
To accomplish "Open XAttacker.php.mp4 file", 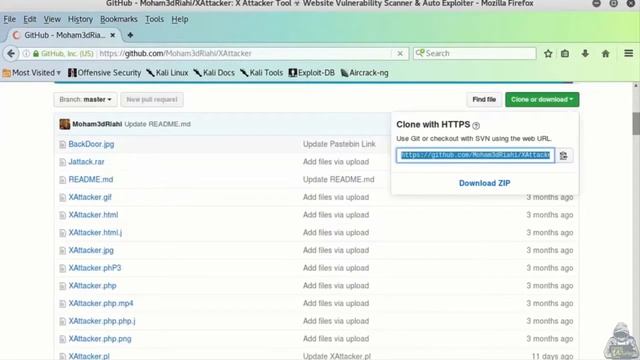I will 101,303.
